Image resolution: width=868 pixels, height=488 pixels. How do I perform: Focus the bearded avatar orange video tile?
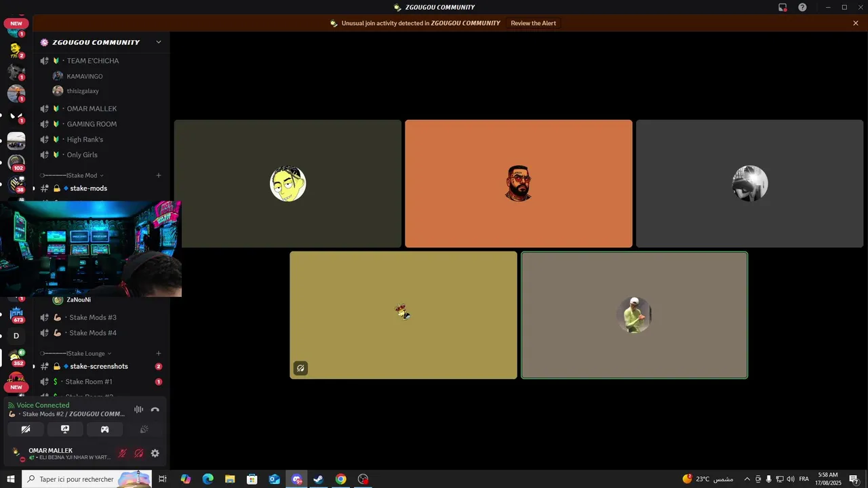tap(519, 184)
